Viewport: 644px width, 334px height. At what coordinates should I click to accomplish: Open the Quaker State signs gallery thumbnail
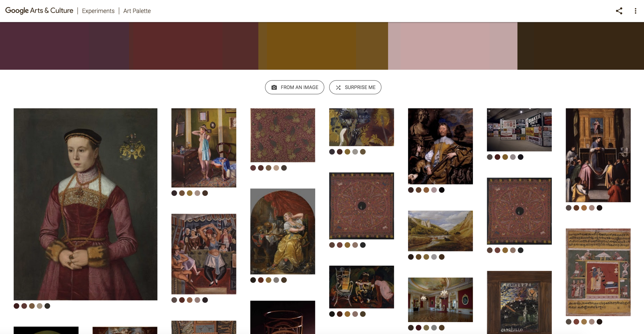tap(519, 130)
